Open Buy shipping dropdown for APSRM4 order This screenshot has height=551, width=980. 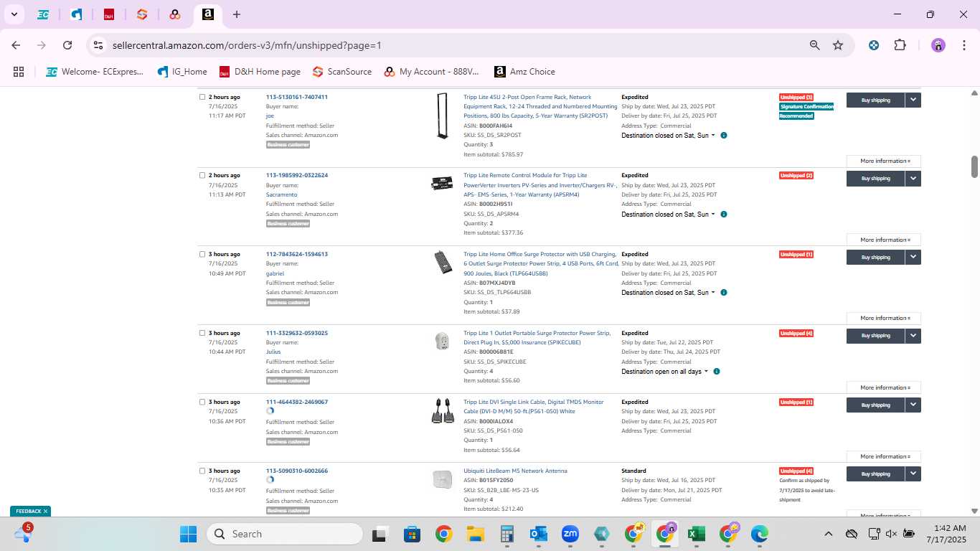click(x=913, y=179)
